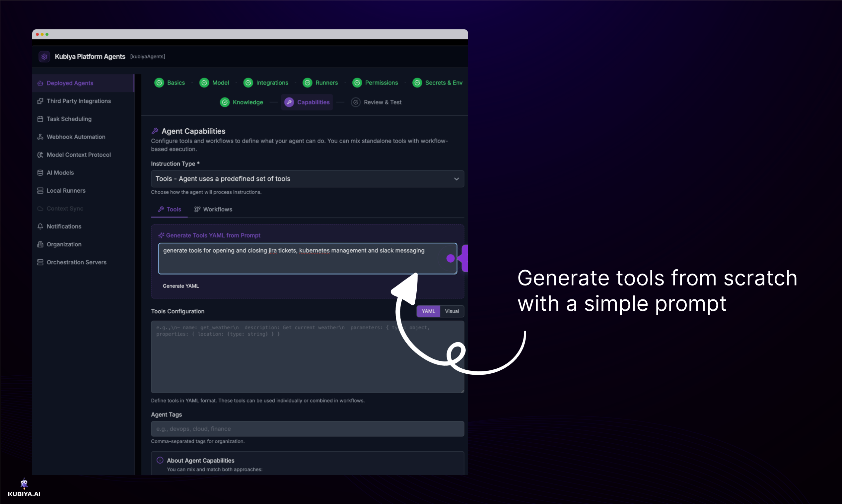Click the Instruction Type chevron arrow
Image resolution: width=842 pixels, height=504 pixels.
456,179
